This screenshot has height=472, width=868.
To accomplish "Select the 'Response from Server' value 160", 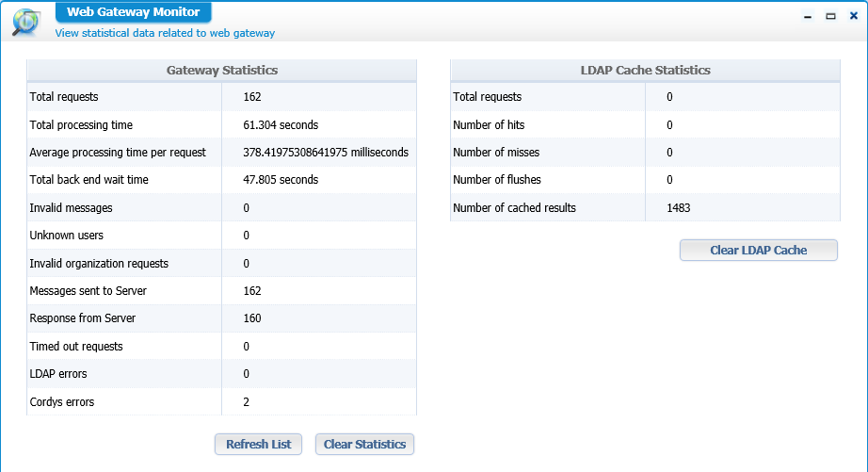I will pyautogui.click(x=252, y=318).
